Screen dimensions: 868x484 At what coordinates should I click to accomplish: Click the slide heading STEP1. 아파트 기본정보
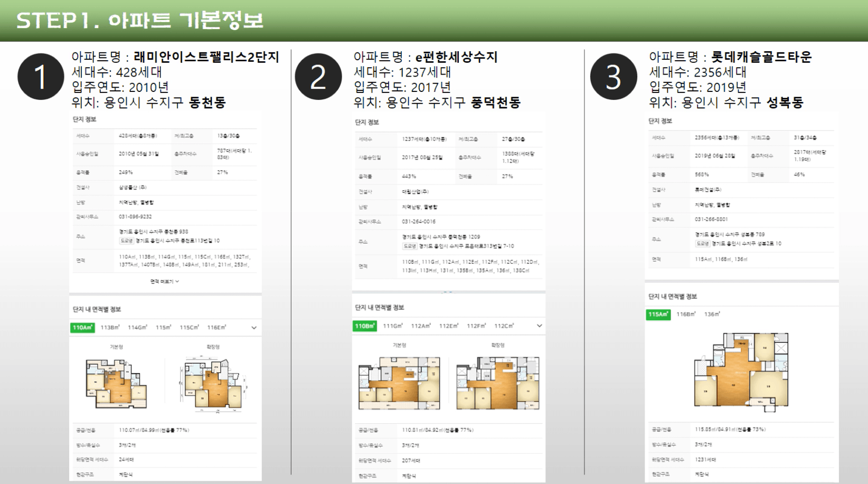click(140, 21)
